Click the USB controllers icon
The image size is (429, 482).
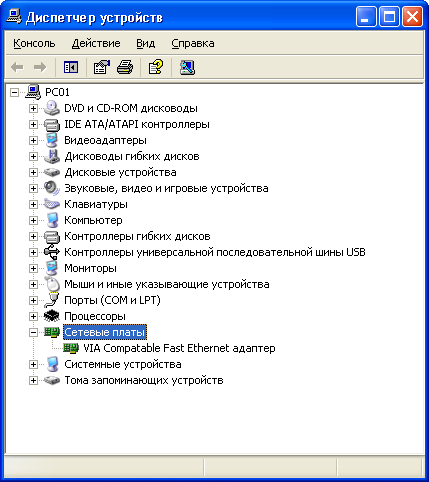pyautogui.click(x=52, y=252)
